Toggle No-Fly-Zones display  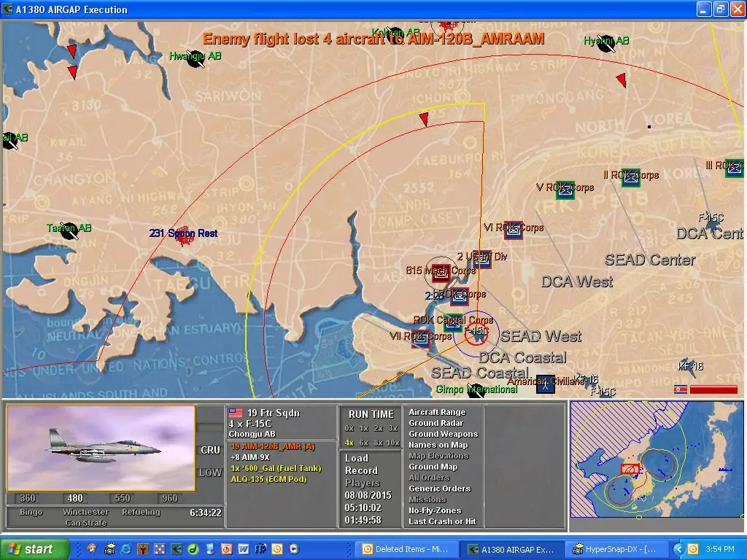(x=435, y=510)
